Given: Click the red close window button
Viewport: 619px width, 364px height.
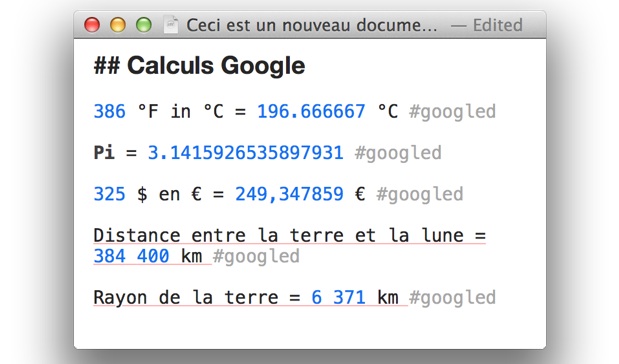Looking at the screenshot, I should 92,25.
